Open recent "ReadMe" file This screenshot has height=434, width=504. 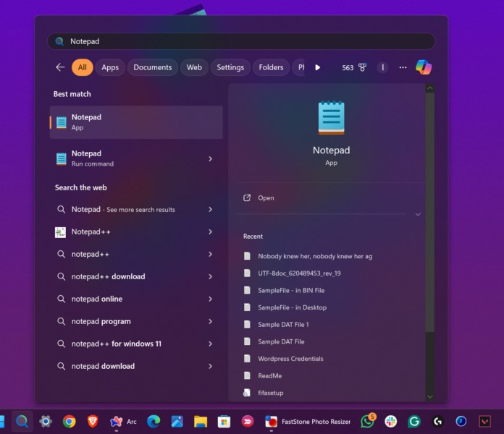pyautogui.click(x=269, y=375)
